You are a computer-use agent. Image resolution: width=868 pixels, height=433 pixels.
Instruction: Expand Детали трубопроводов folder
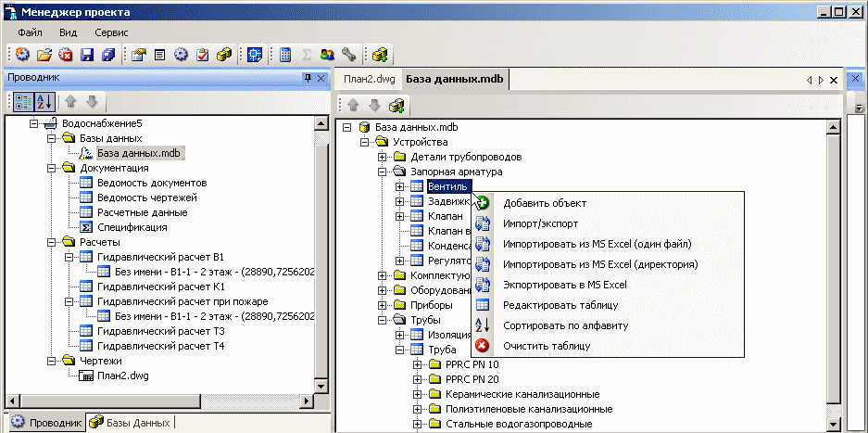click(x=382, y=157)
